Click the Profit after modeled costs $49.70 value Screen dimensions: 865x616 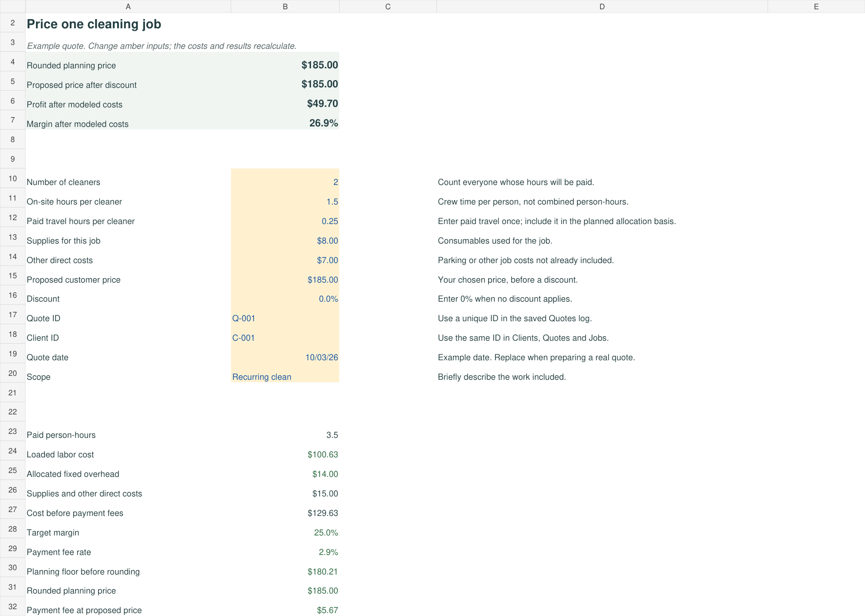click(x=323, y=103)
